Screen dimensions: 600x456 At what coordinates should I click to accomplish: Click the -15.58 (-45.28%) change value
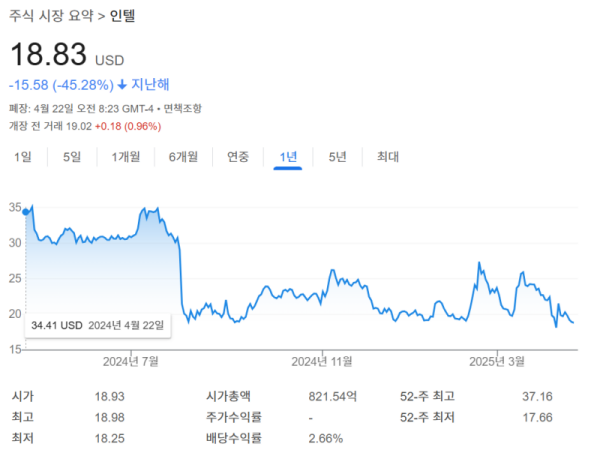[61, 85]
